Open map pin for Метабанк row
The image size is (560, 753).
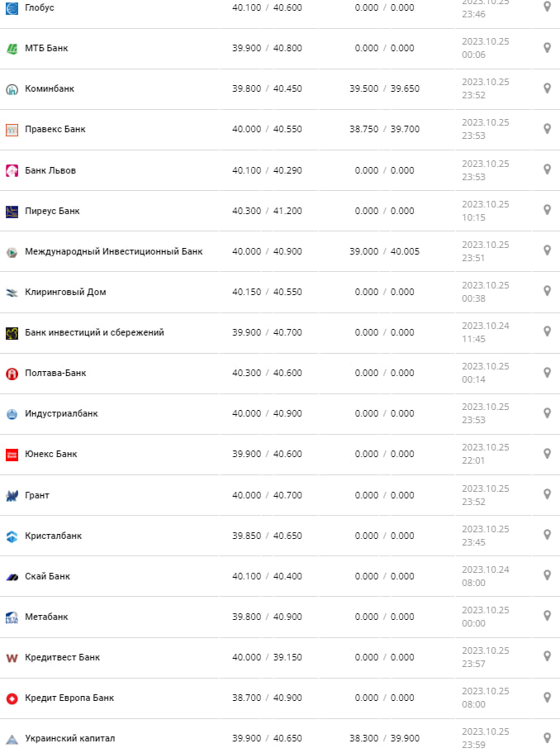tap(547, 616)
